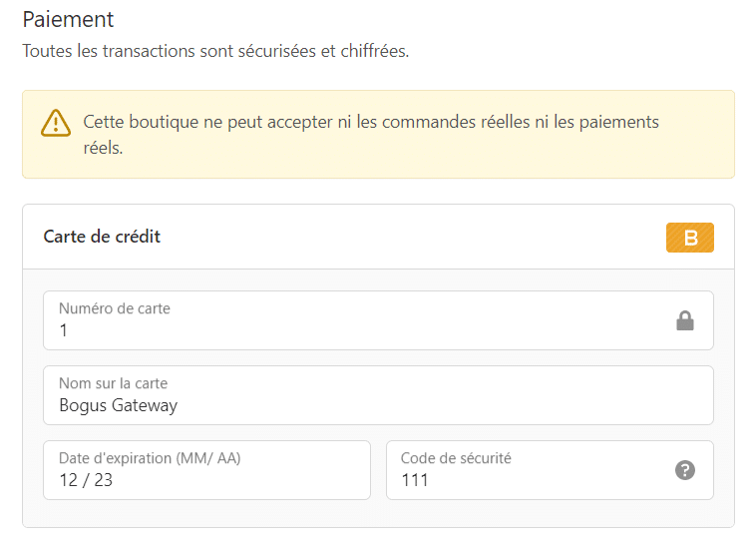Click the "111" security code value
The width and height of the screenshot is (756, 542).
coord(415,480)
